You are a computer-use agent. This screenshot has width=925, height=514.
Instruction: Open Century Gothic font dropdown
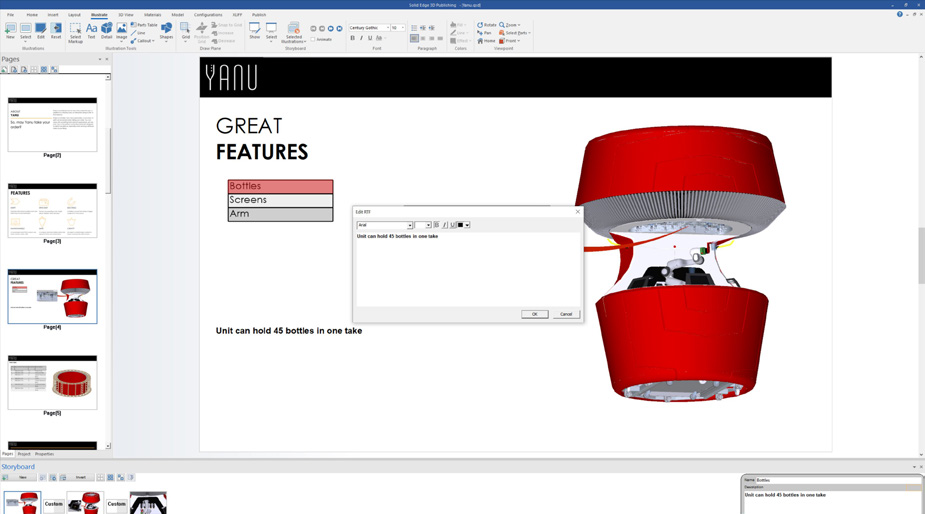(388, 28)
